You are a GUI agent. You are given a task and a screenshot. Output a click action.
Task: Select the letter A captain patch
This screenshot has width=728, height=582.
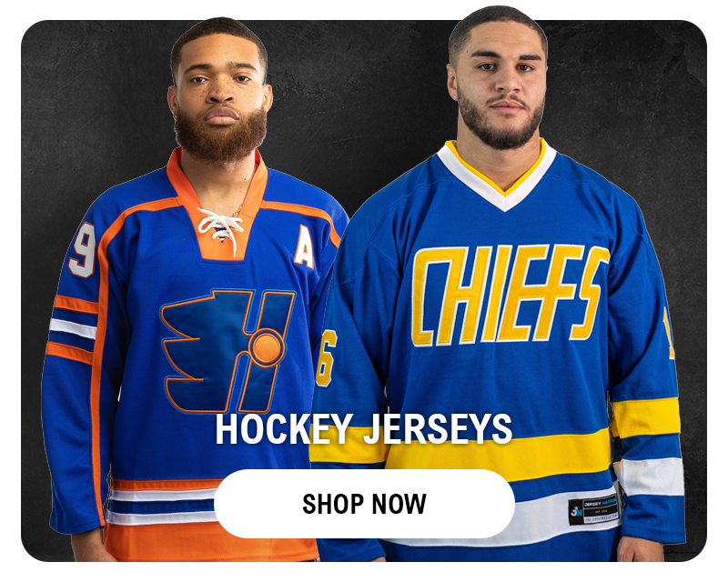pos(305,246)
